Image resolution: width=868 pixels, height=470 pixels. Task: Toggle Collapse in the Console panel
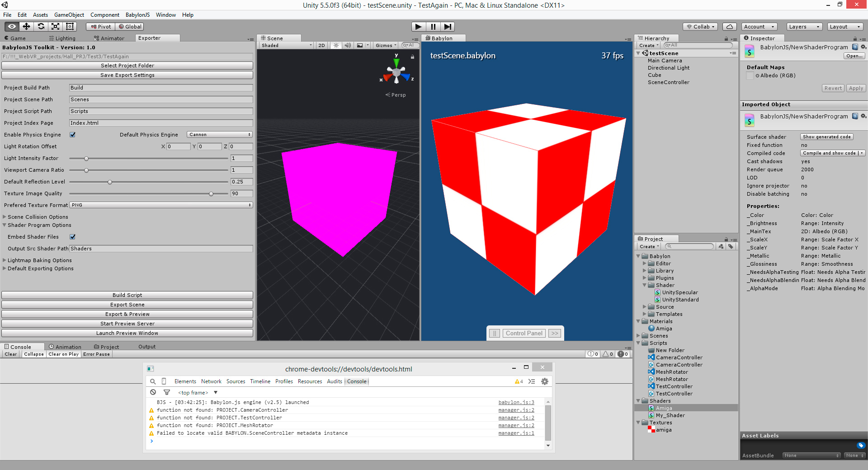tap(34, 354)
